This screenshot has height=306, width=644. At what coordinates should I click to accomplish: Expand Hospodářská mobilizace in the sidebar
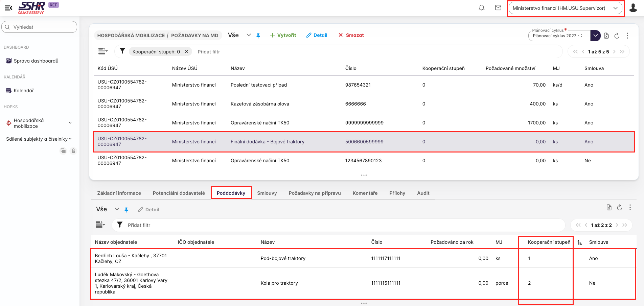(70, 123)
